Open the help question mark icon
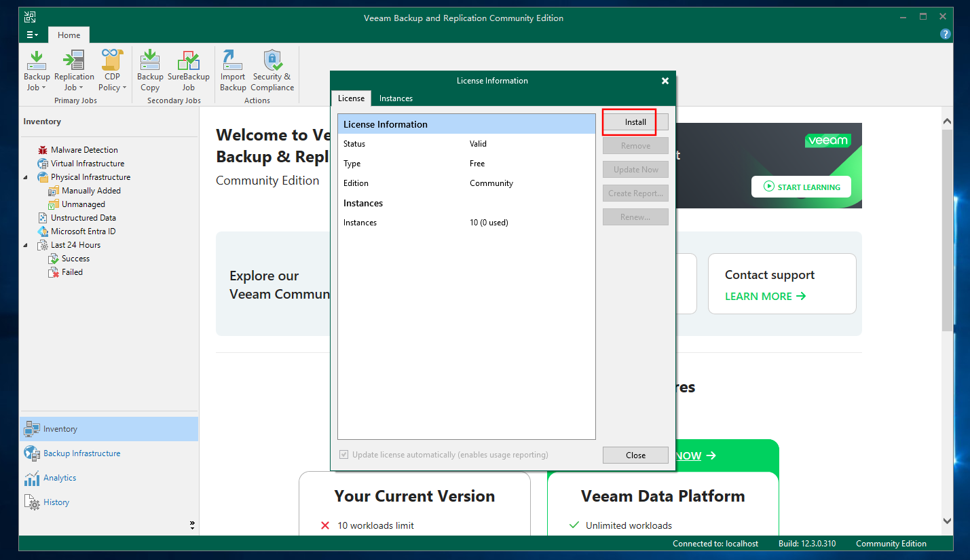The height and width of the screenshot is (560, 970). (945, 34)
